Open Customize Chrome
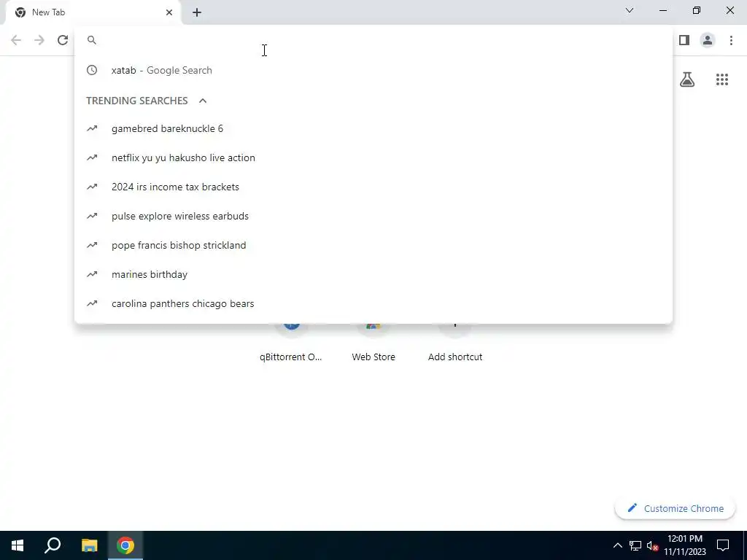Image resolution: width=747 pixels, height=560 pixels. point(675,508)
